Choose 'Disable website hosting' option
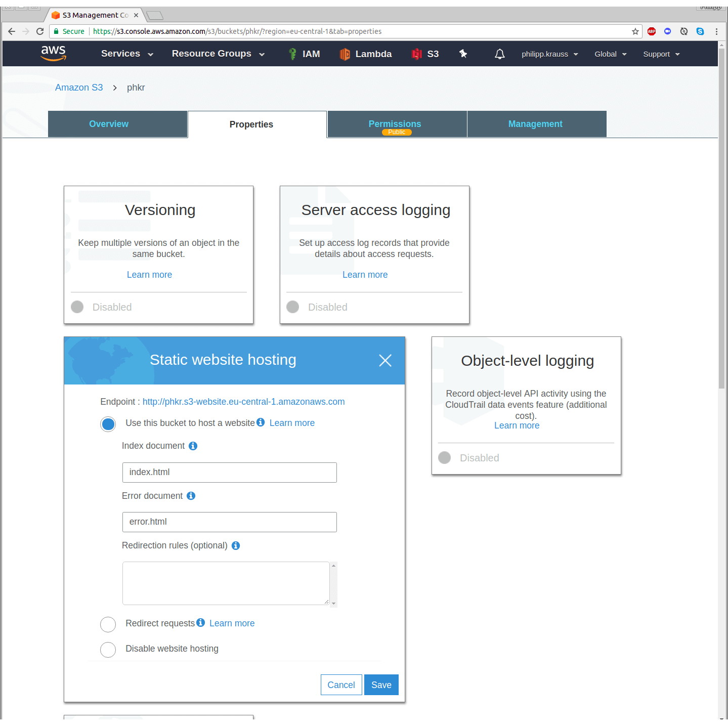Screen dimensions: 728x726 108,650
